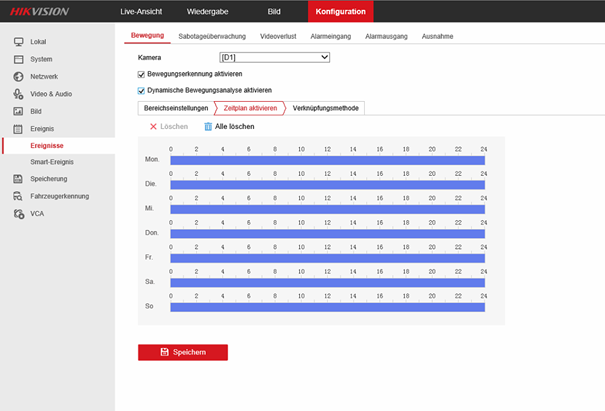Click the System icon in sidebar
Viewport: 605px width, 411px height.
18,59
